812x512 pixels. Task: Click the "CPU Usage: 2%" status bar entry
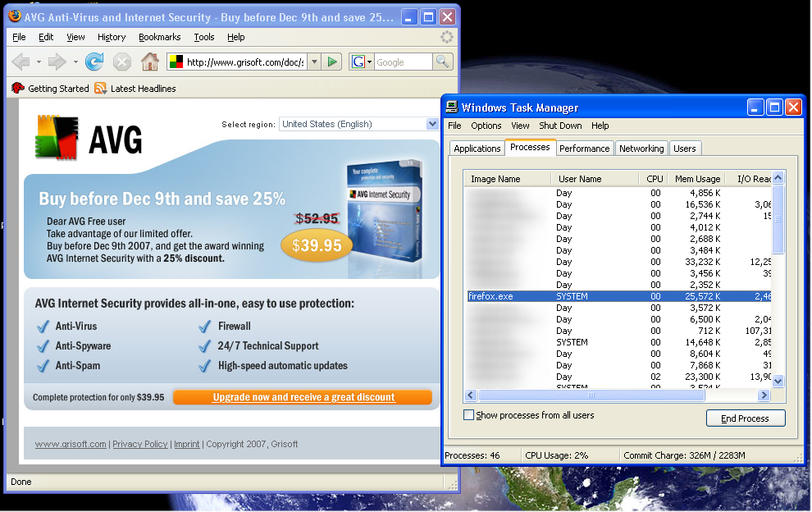click(x=556, y=455)
